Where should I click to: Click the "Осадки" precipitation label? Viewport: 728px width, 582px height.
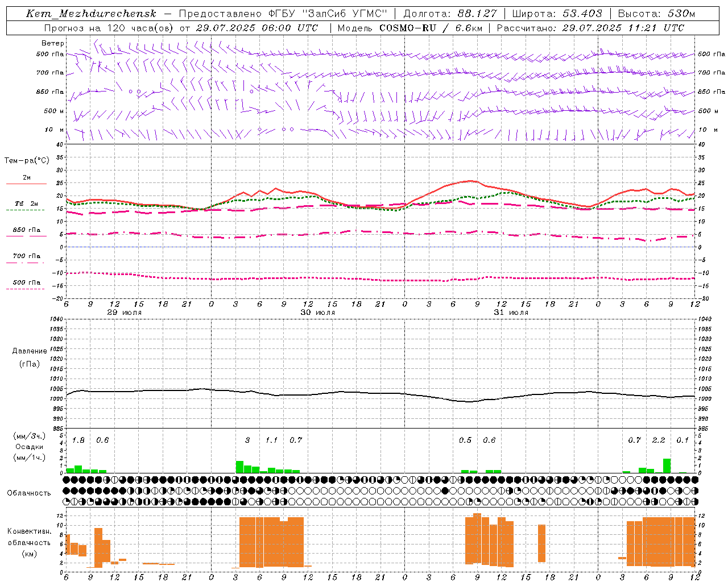pyautogui.click(x=29, y=447)
